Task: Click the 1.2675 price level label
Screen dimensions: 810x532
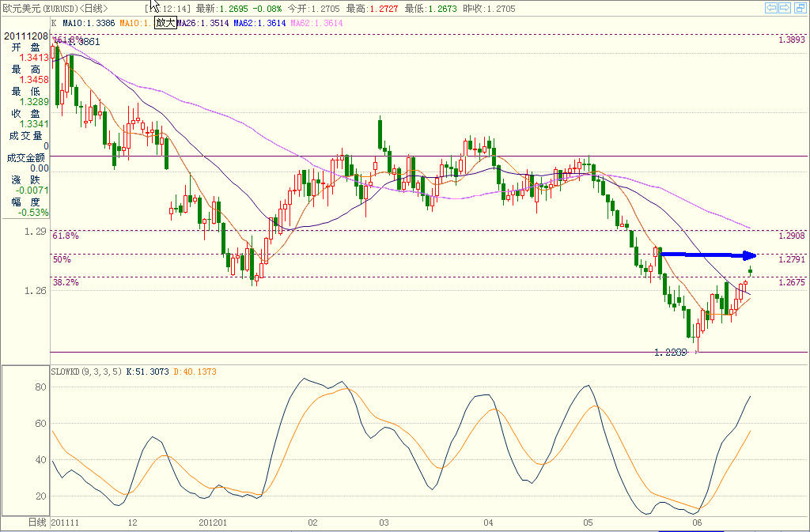Action: coord(792,282)
